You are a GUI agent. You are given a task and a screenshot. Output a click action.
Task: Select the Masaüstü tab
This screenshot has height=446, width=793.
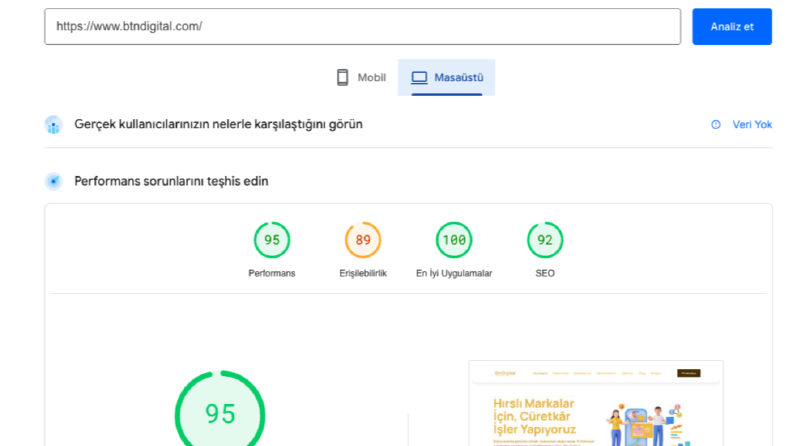(x=446, y=77)
